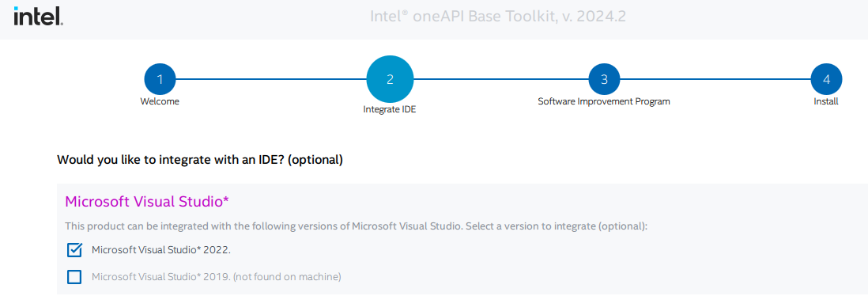The image size is (868, 296).
Task: Go to step 3 circle
Action: pyautogui.click(x=604, y=79)
